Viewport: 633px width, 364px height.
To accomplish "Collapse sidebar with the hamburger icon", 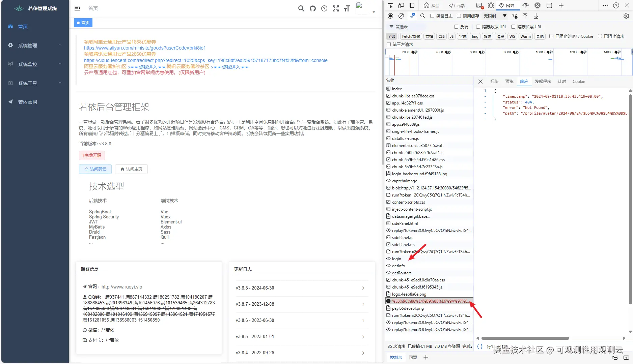I will tap(77, 8).
